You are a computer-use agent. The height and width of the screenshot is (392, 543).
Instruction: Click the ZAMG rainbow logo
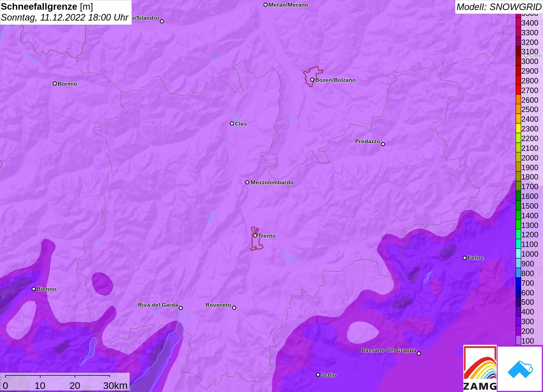pyautogui.click(x=480, y=368)
